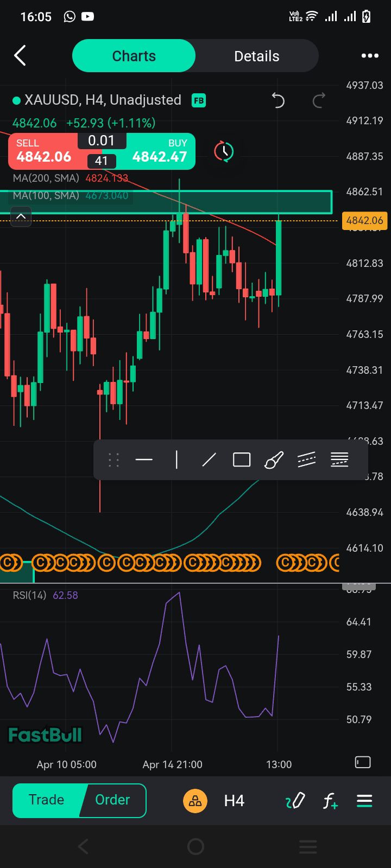
Task: Select the Fibonacci retracement lines tool
Action: [x=339, y=460]
